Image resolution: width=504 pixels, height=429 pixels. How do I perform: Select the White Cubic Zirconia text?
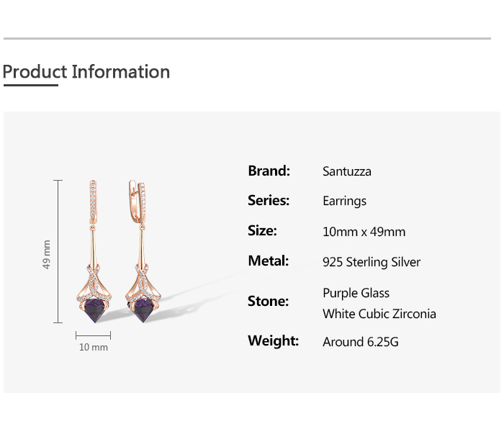coord(379,314)
